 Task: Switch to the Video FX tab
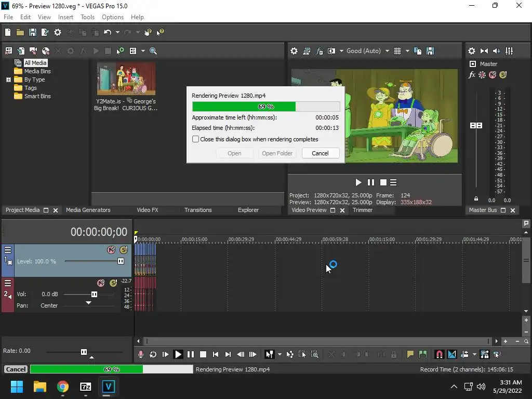point(147,210)
